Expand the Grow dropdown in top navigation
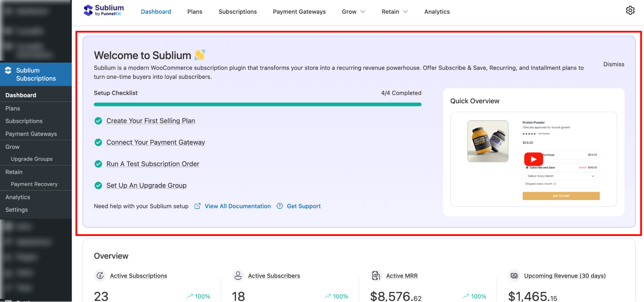644x302 pixels. click(x=353, y=12)
